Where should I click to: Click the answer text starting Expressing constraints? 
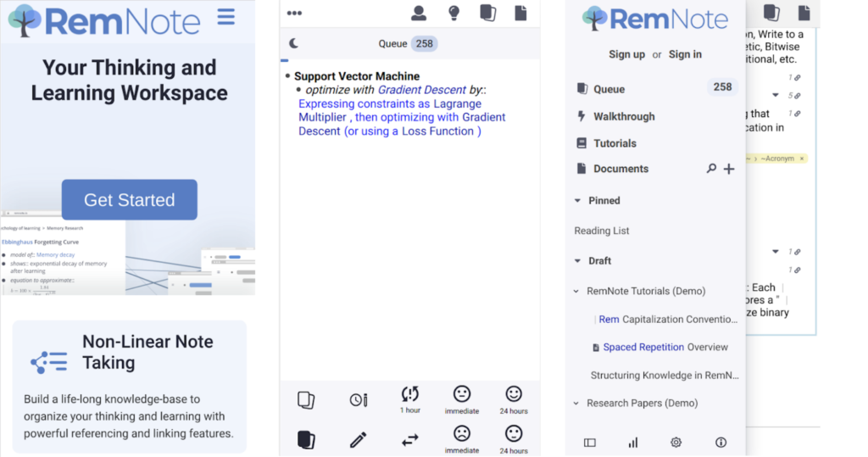click(x=402, y=118)
